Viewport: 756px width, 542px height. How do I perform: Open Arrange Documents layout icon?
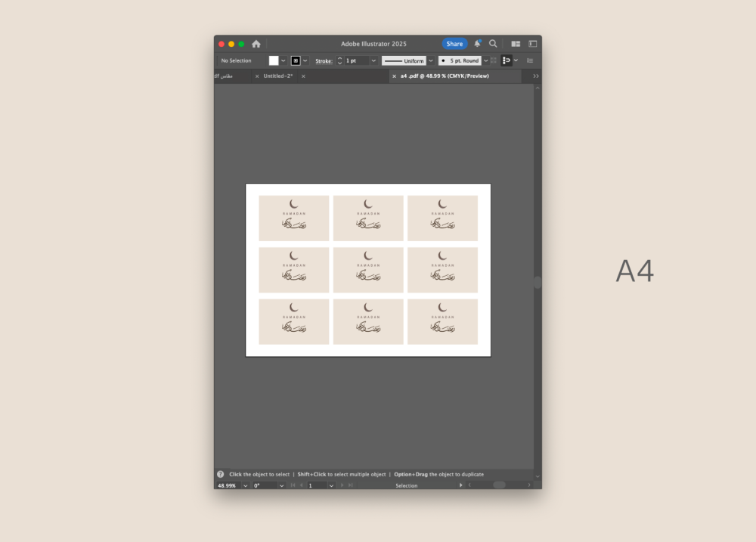pyautogui.click(x=516, y=44)
